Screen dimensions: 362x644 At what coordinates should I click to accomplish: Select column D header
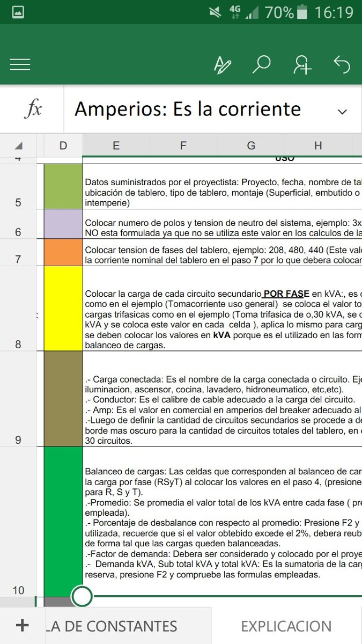coord(63,145)
